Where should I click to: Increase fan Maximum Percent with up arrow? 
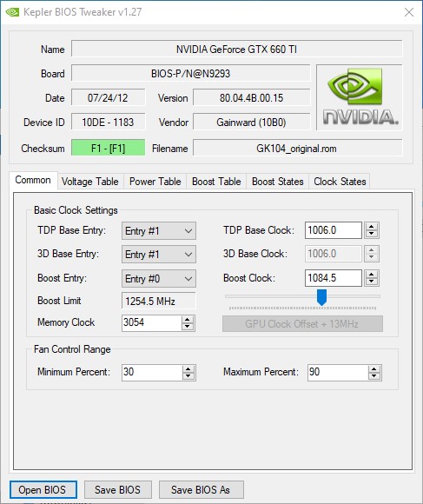[x=374, y=369]
